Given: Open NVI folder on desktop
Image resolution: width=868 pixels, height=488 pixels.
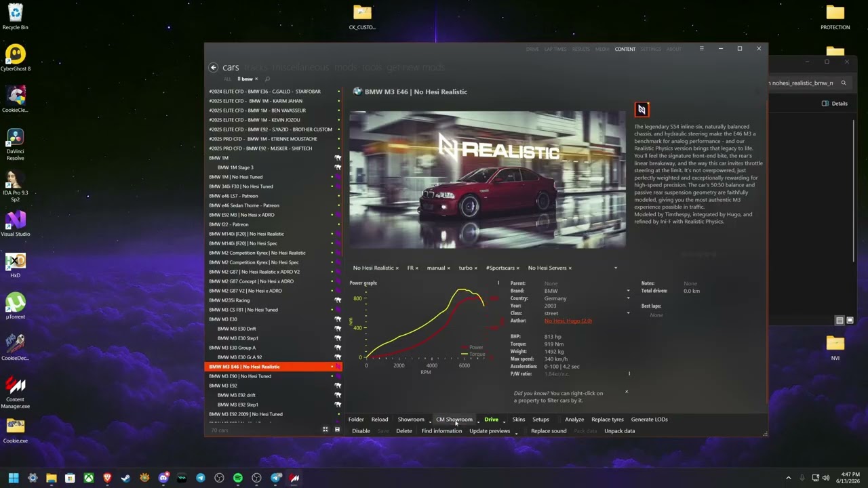Looking at the screenshot, I should pos(835,348).
